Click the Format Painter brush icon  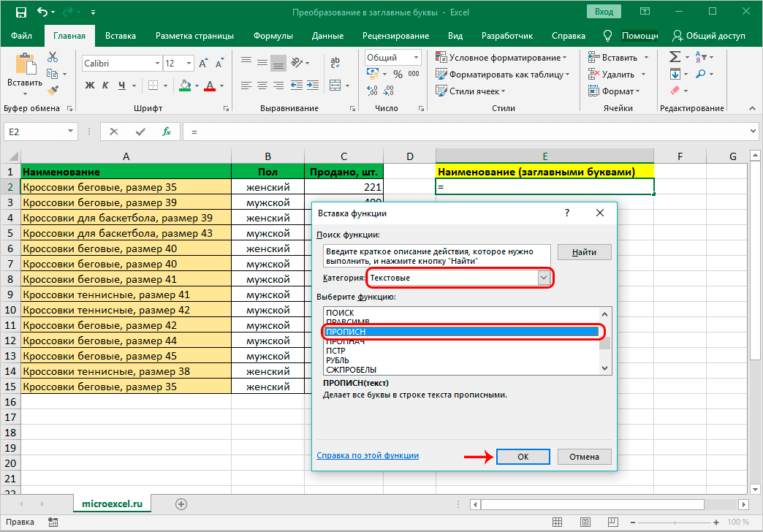point(53,90)
